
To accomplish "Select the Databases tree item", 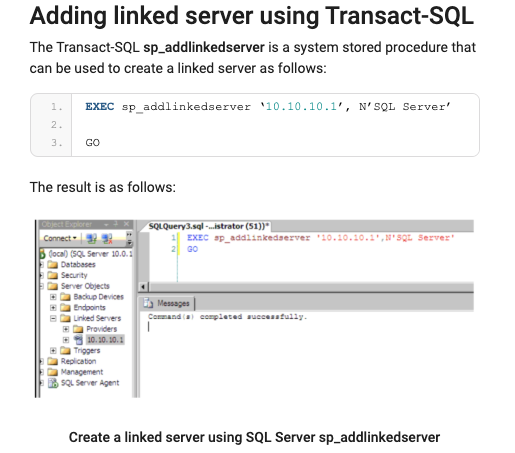I will point(78,265).
